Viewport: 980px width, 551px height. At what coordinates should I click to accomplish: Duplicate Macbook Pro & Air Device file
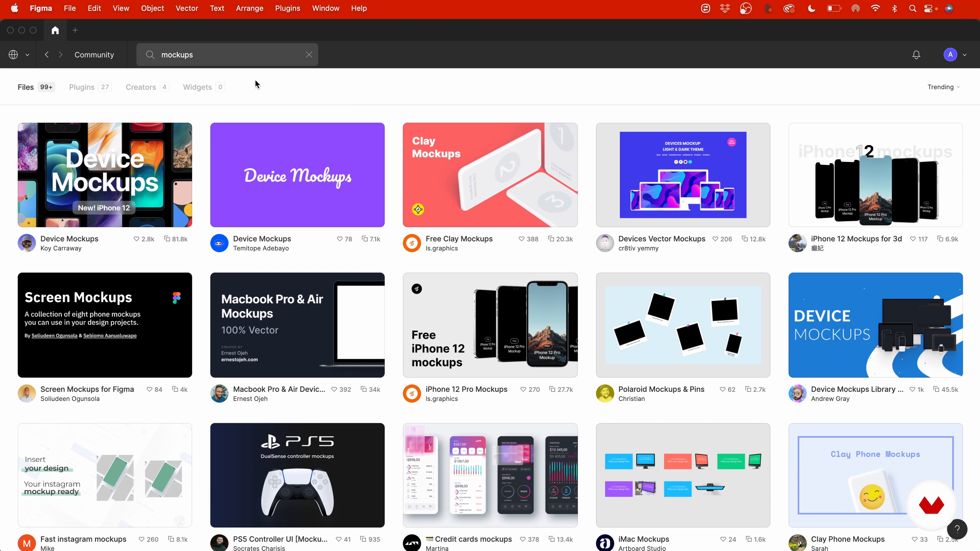364,389
